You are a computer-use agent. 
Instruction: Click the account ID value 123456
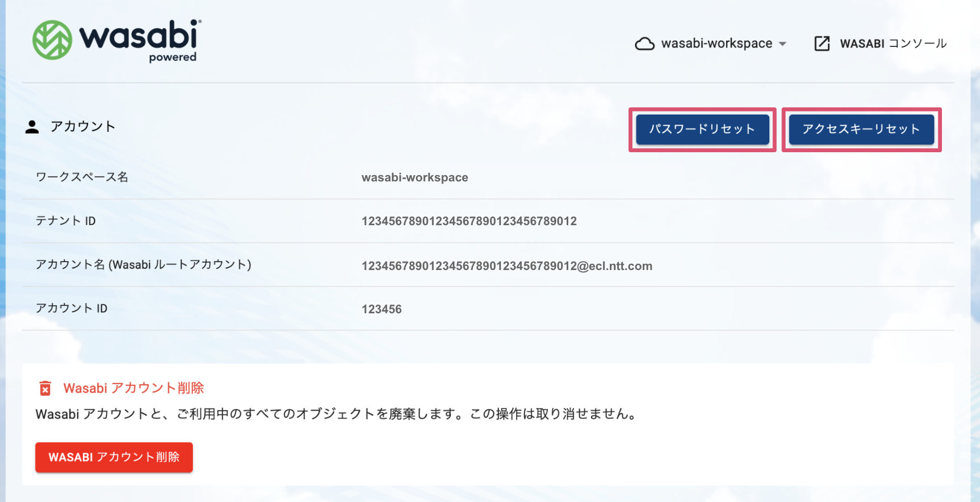click(382, 310)
